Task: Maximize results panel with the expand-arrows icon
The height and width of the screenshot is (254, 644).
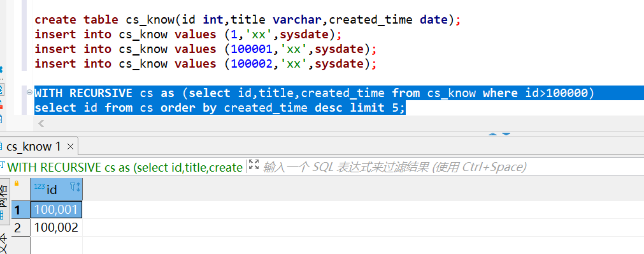Action: point(254,165)
